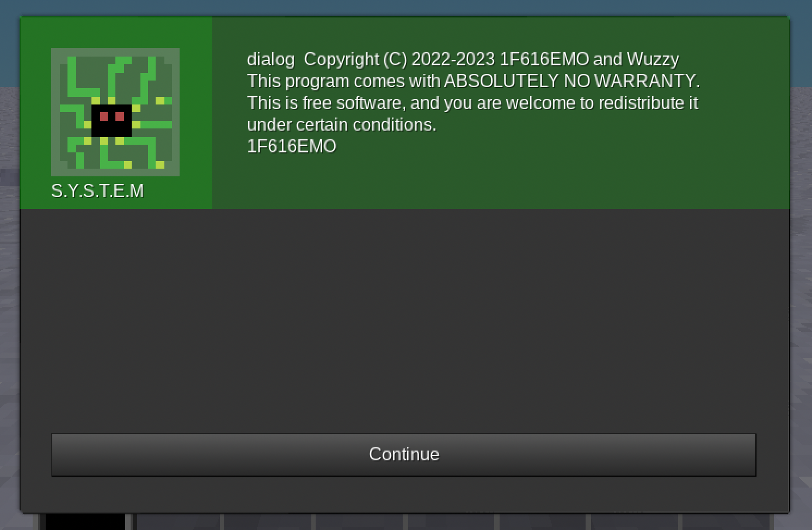Select the seventh hotbar slot
The width and height of the screenshot is (812, 530).
633,522
